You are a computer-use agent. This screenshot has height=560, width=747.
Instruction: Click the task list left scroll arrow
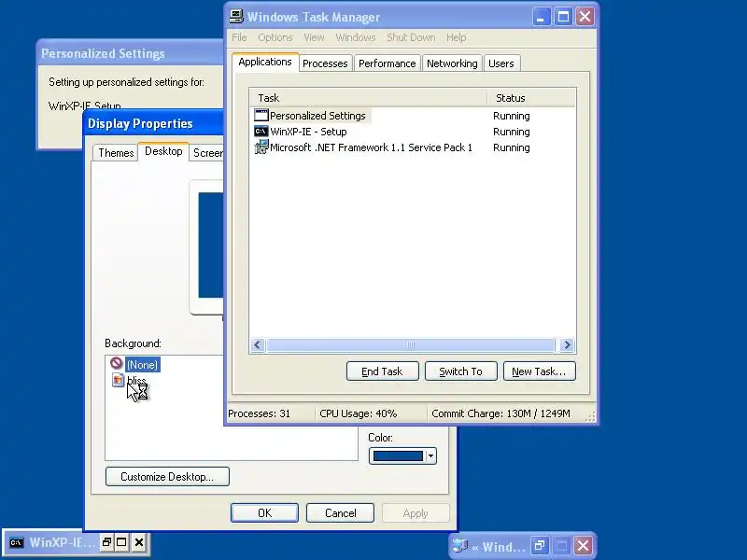[x=258, y=345]
